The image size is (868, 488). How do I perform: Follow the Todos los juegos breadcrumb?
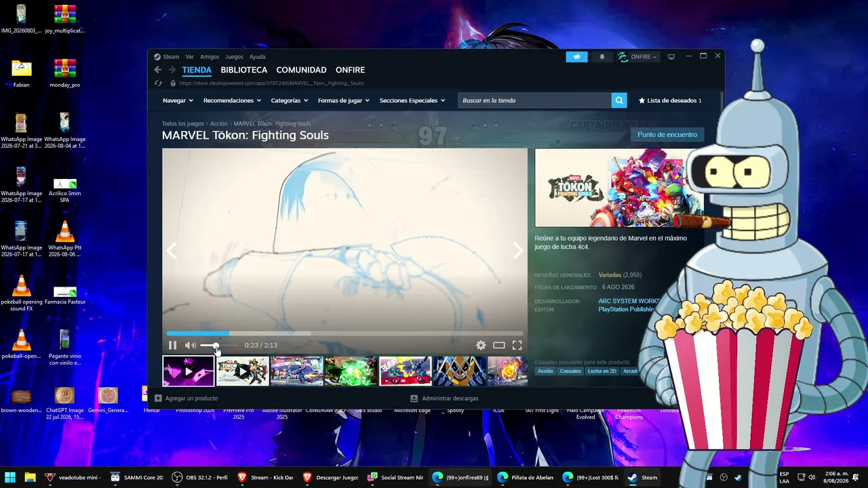pos(182,124)
